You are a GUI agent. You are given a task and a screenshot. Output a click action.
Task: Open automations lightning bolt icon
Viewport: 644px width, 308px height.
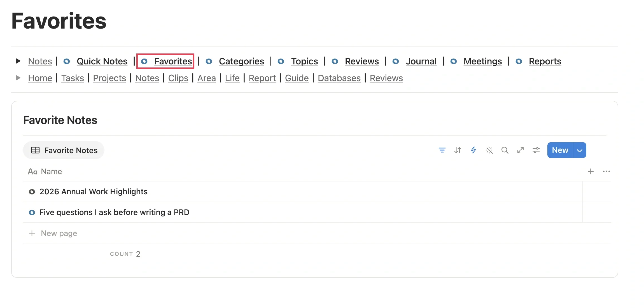coord(473,150)
